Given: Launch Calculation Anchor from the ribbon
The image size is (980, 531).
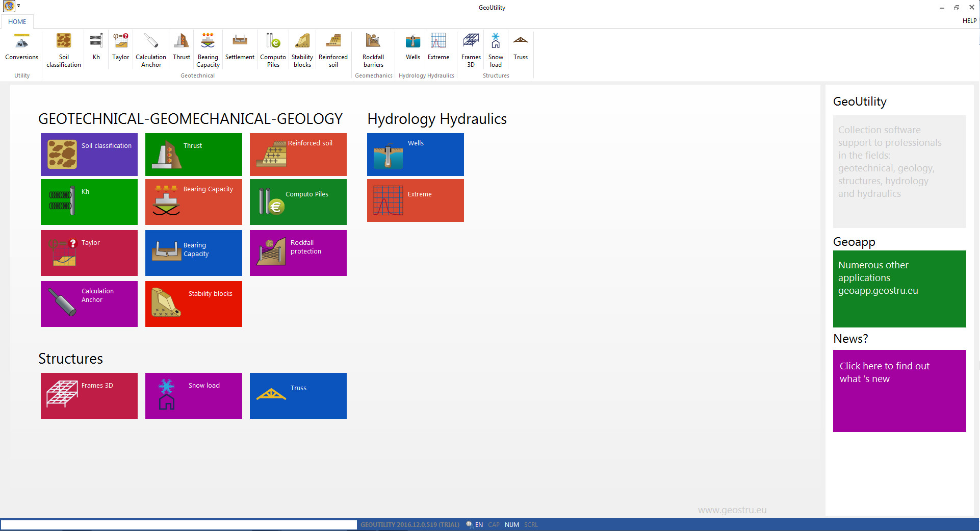Looking at the screenshot, I should click(x=151, y=49).
